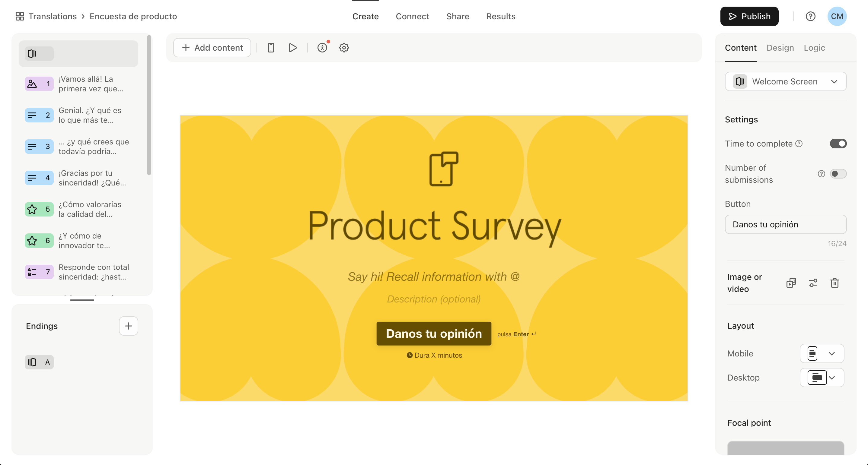Click the Focal point preview area

coord(785,448)
